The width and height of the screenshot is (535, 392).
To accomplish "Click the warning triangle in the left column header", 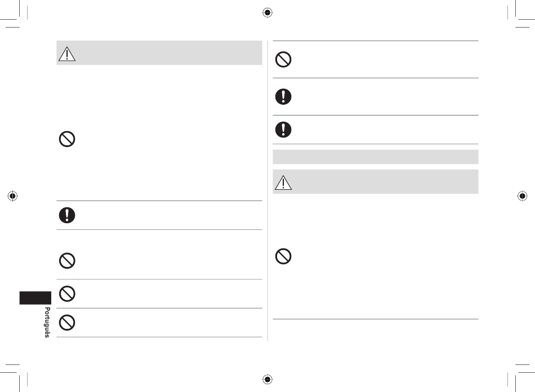I will pos(67,54).
